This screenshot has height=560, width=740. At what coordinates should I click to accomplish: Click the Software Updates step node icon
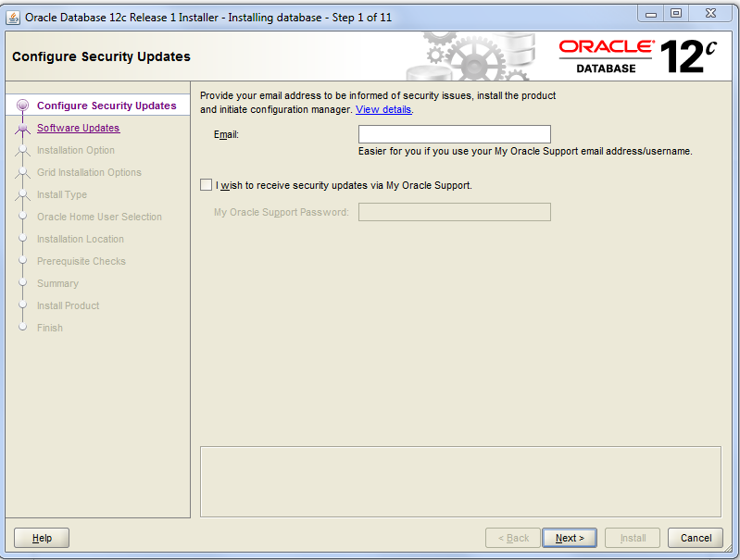pyautogui.click(x=22, y=129)
